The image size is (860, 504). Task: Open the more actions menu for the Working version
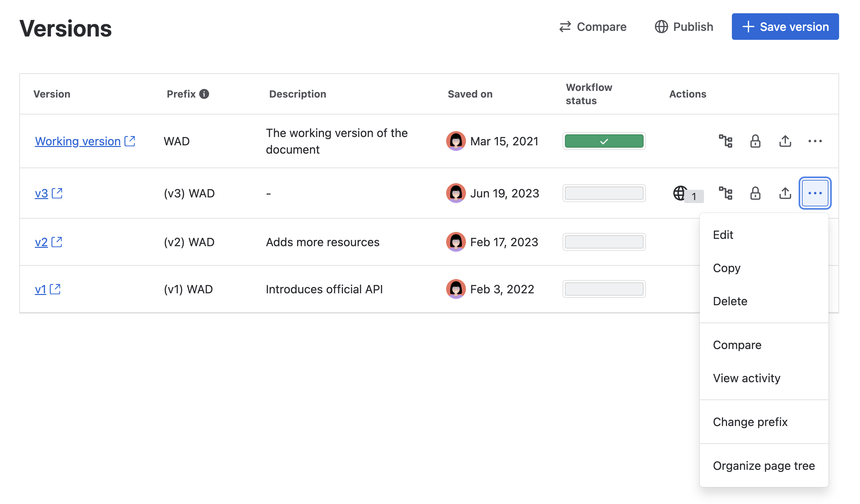815,141
